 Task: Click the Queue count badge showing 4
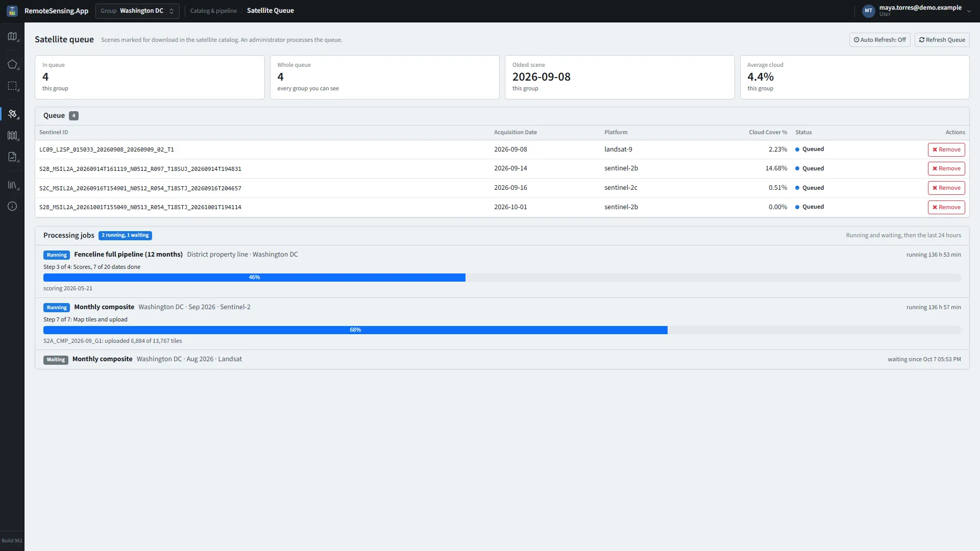point(73,116)
